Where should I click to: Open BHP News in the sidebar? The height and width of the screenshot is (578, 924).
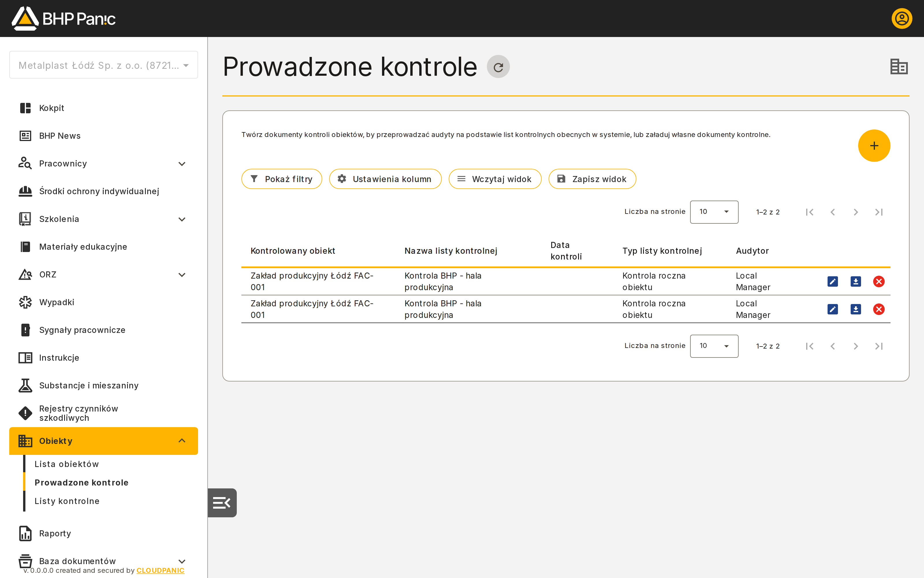(x=103, y=136)
